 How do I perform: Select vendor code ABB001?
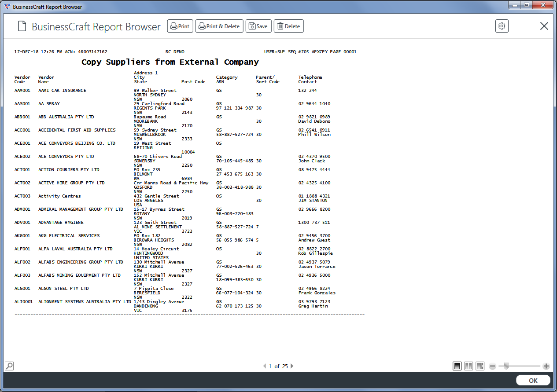[22, 117]
